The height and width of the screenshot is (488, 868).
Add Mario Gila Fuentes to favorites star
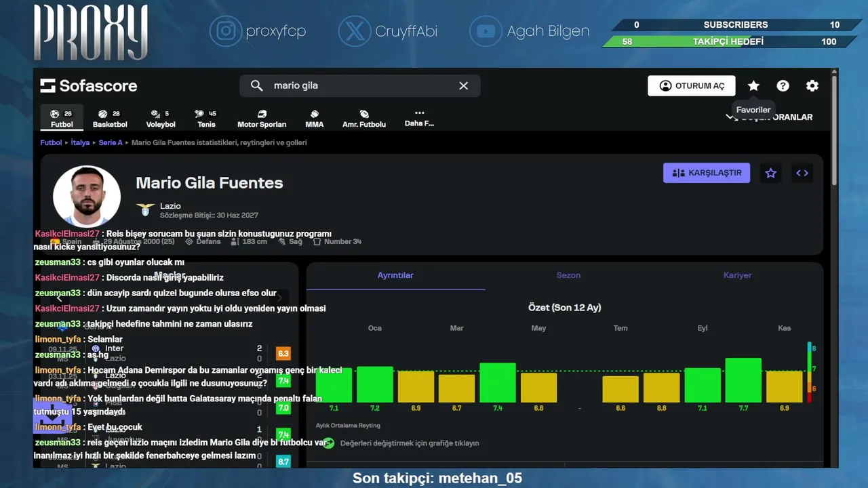tap(770, 173)
